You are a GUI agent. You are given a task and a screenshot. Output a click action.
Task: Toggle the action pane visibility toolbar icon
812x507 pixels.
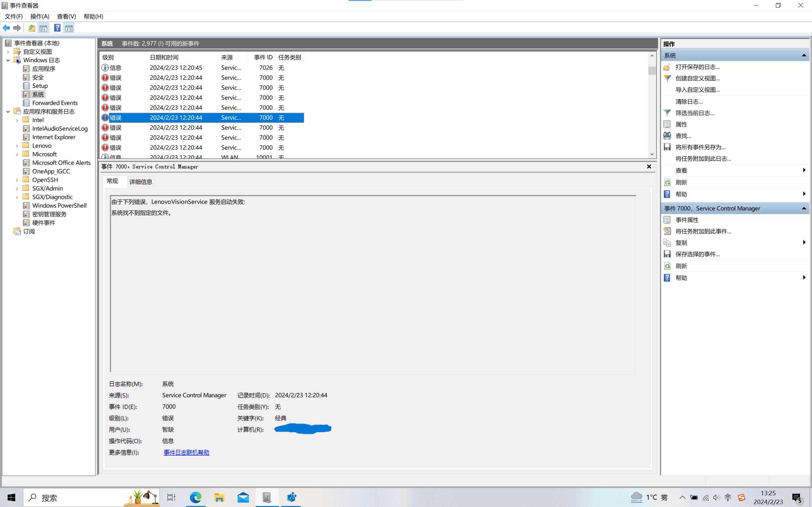[69, 28]
